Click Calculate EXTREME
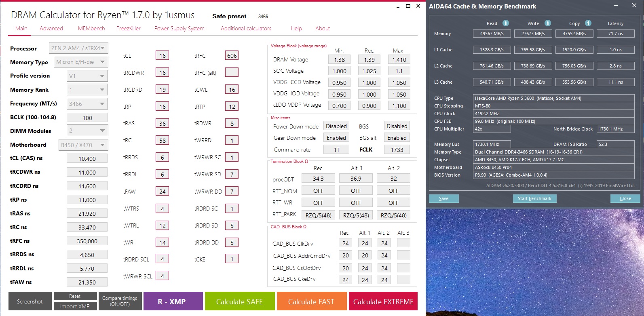 coord(383,301)
